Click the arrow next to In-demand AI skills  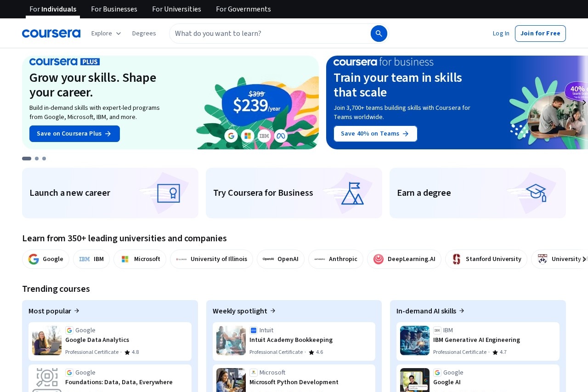[462, 311]
